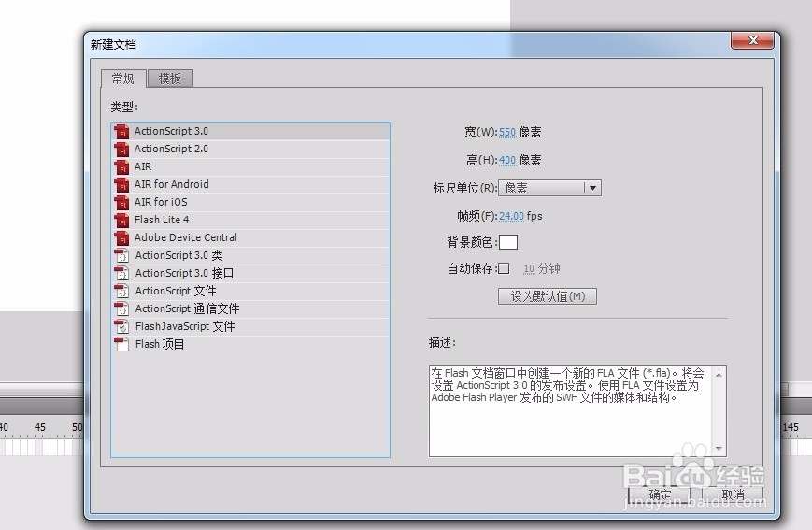Click the frame rate value 24.00
812x530 pixels.
pyautogui.click(x=511, y=216)
